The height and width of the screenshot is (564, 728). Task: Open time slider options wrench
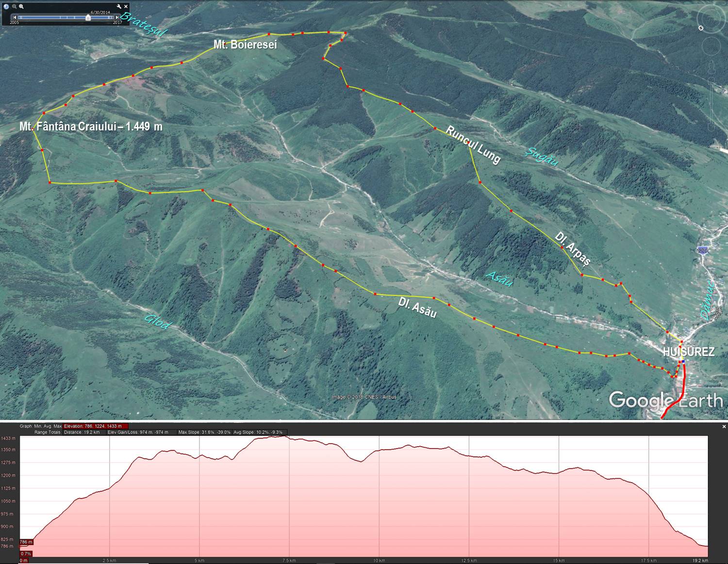118,6
